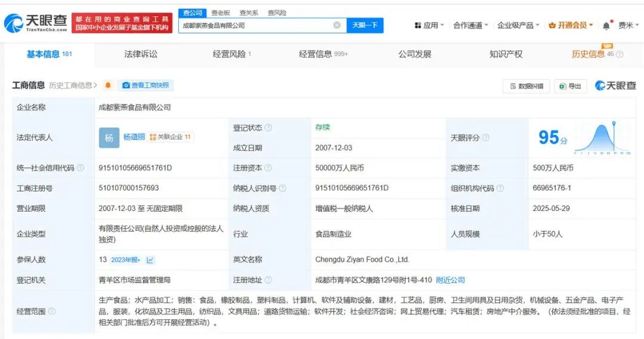Click the 增值税一般纳税人 taxpayer qualification
The height and width of the screenshot is (339, 644).
point(344,209)
